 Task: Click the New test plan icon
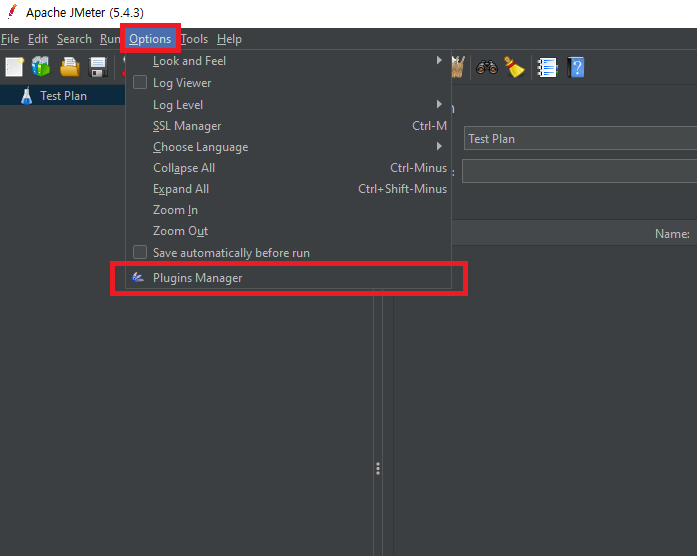[x=14, y=67]
